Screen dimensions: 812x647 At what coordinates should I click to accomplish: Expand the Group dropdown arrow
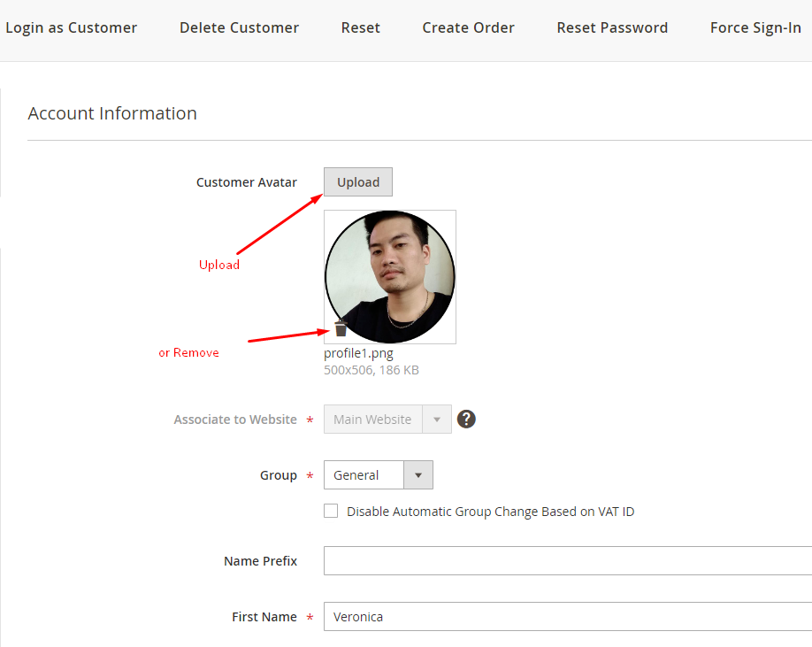(417, 475)
